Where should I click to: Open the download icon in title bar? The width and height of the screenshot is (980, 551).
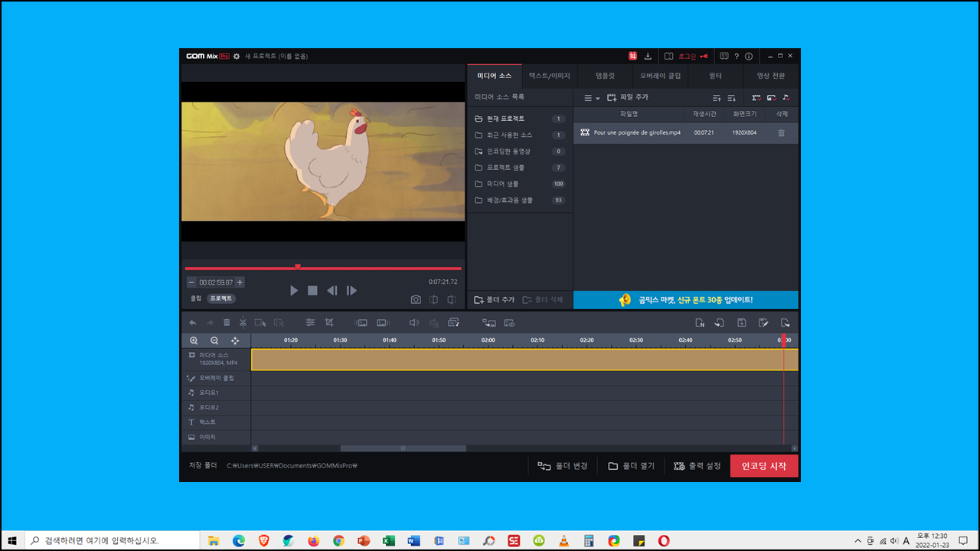click(648, 56)
